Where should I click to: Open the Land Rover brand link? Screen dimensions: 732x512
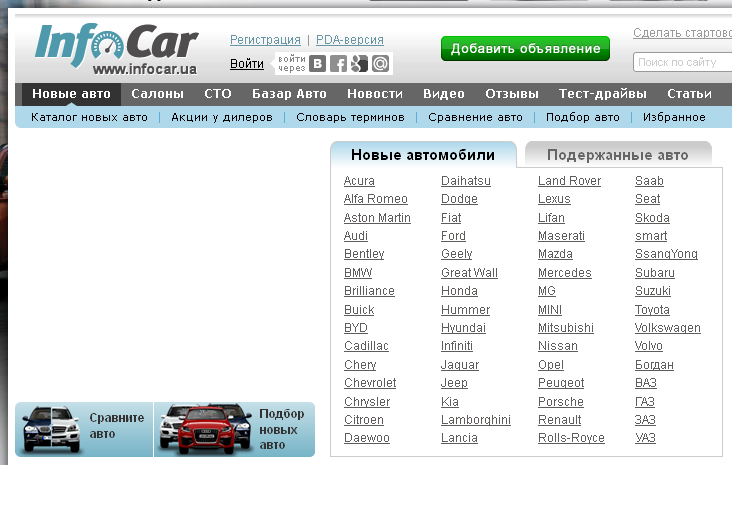coord(569,181)
